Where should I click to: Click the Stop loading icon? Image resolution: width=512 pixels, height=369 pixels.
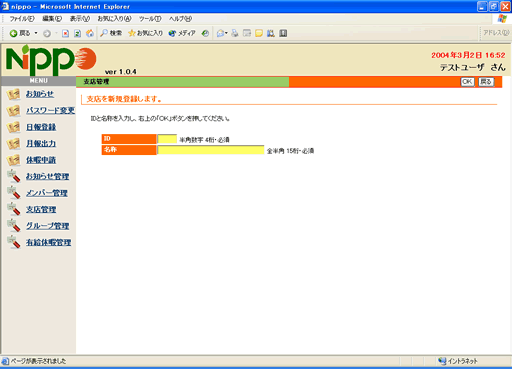66,33
